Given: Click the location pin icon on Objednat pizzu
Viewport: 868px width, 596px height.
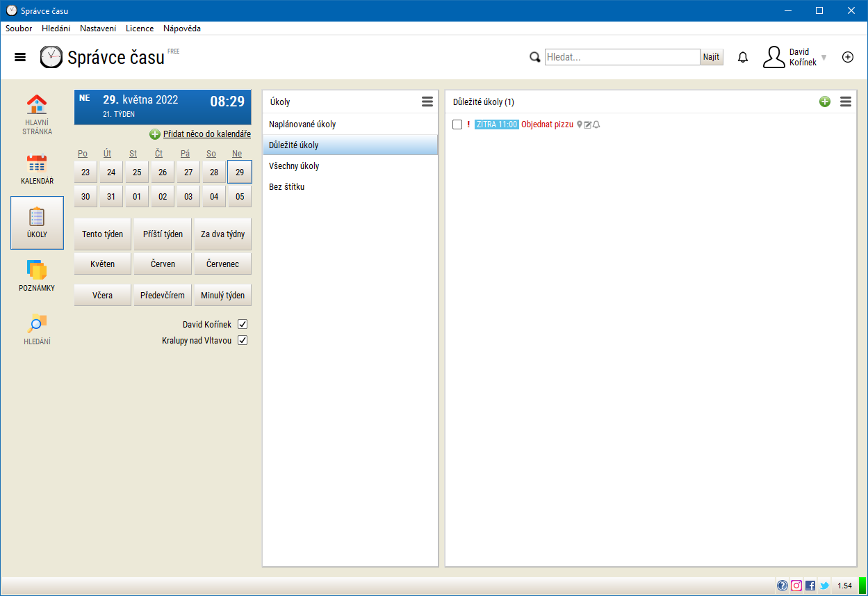Looking at the screenshot, I should [x=580, y=124].
